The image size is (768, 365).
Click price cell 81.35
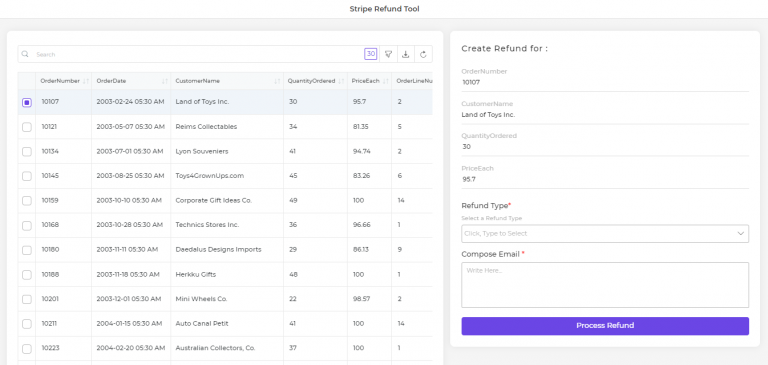360,126
